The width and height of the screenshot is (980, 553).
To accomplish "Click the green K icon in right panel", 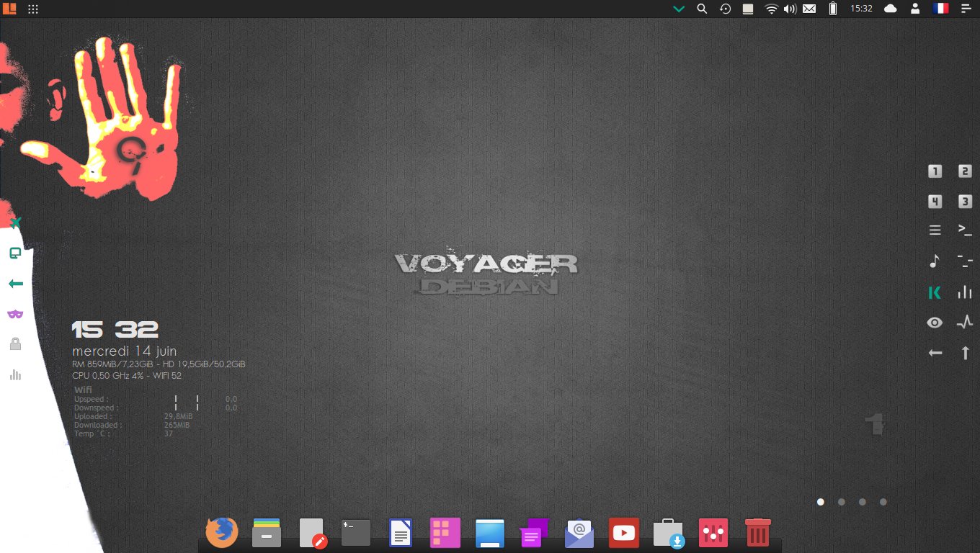I will [x=935, y=292].
